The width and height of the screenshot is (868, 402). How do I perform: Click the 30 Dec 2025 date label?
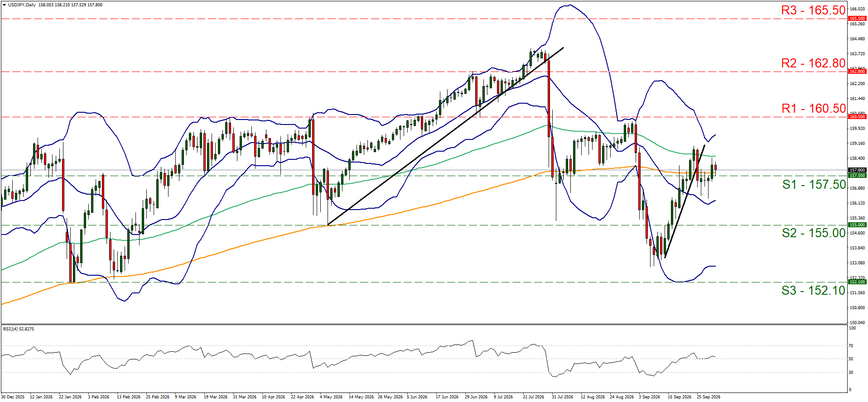point(14,397)
